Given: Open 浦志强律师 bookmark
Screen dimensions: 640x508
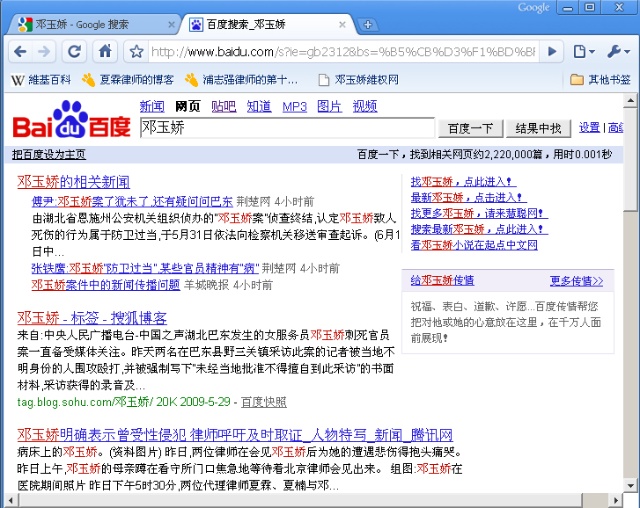Looking at the screenshot, I should coord(241,80).
